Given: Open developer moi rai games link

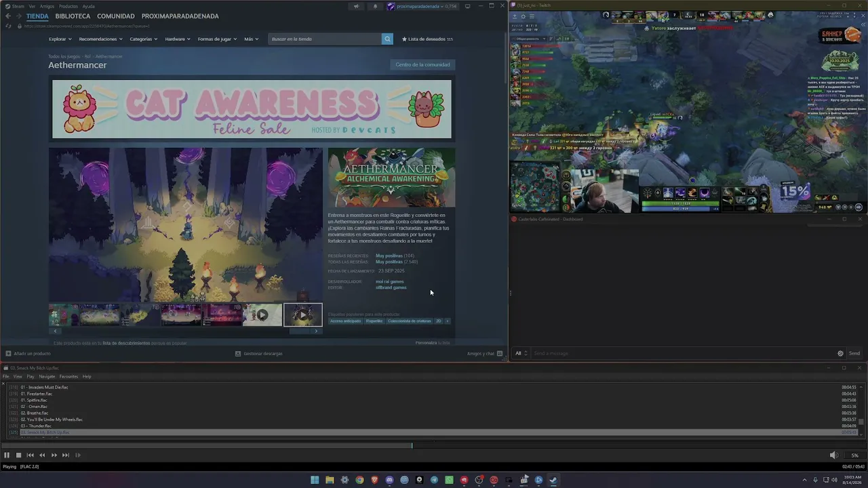Looking at the screenshot, I should 389,281.
